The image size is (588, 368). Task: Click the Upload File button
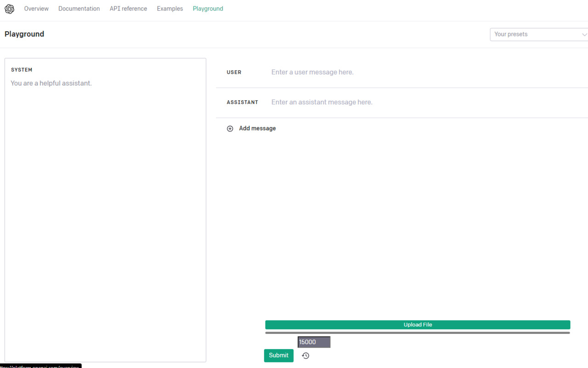coord(418,324)
